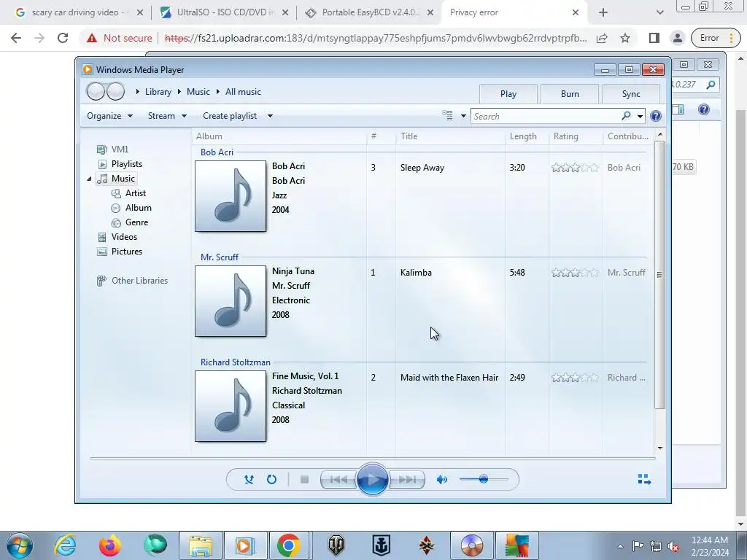Collapse the Music tree node
This screenshot has width=747, height=560.
tap(90, 179)
